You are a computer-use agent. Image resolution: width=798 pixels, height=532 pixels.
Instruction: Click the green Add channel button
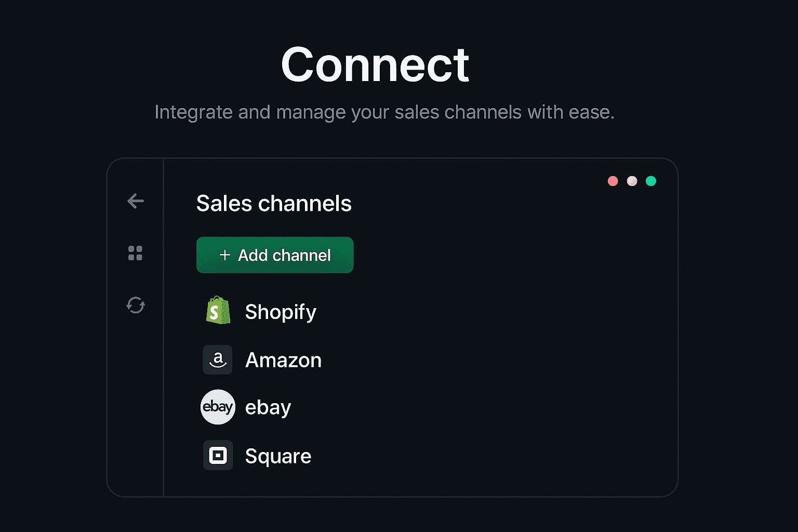pyautogui.click(x=275, y=255)
